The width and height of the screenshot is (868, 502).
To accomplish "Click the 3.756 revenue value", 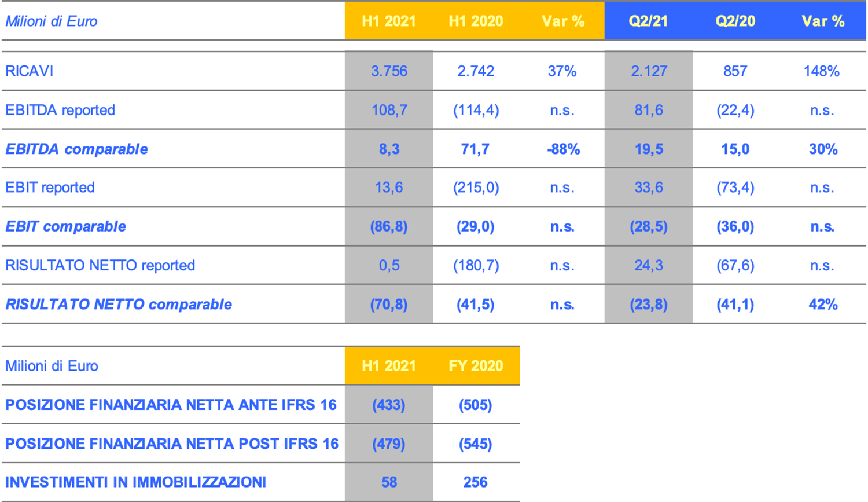I will coord(389,71).
